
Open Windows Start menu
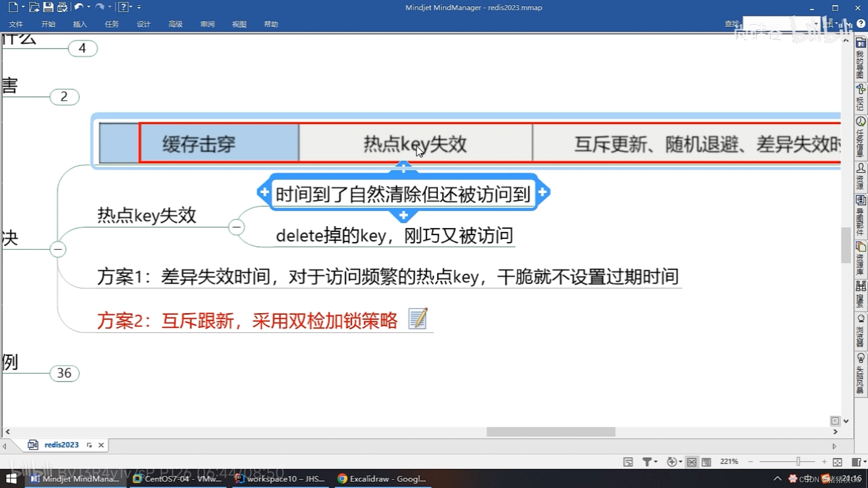[x=12, y=479]
